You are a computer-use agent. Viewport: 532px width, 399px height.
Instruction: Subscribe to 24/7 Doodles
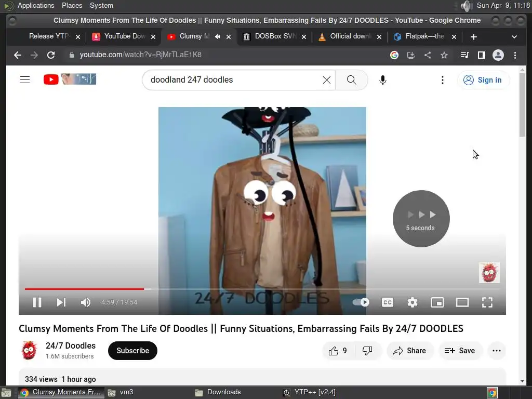click(x=132, y=351)
